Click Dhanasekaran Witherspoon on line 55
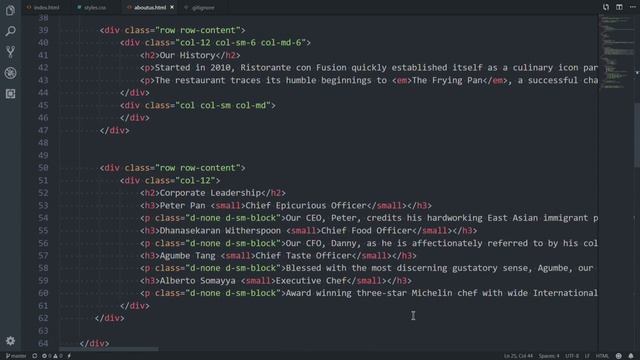640x360 pixels. pyautogui.click(x=220, y=231)
